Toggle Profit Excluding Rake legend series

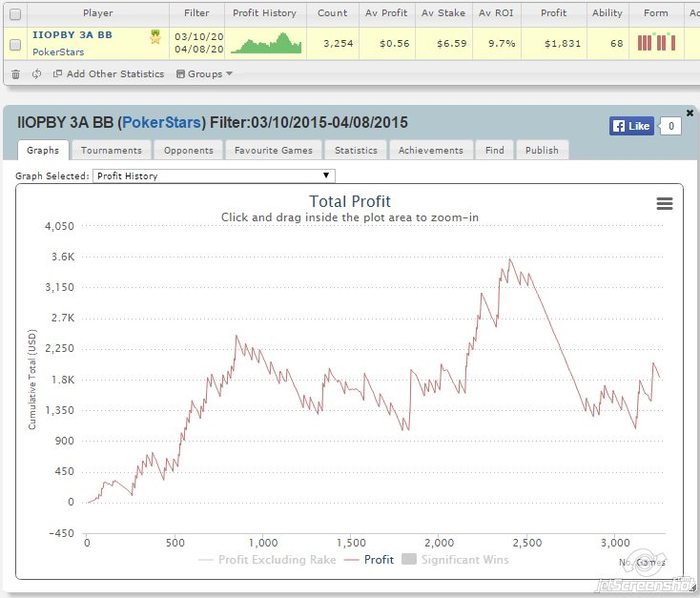pos(267,560)
